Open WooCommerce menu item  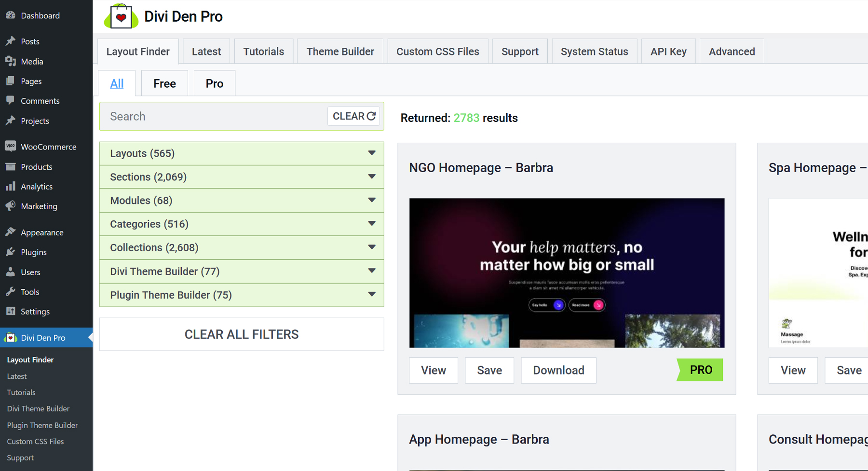(x=46, y=147)
